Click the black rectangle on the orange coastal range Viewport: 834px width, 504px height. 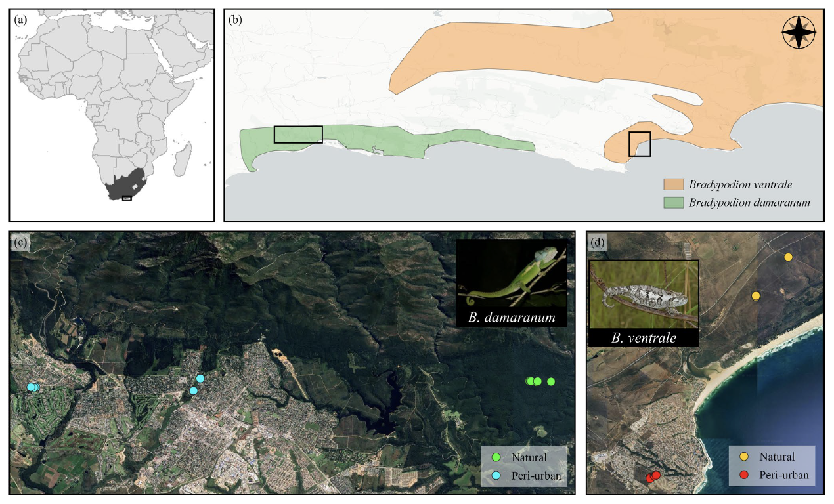coord(639,144)
